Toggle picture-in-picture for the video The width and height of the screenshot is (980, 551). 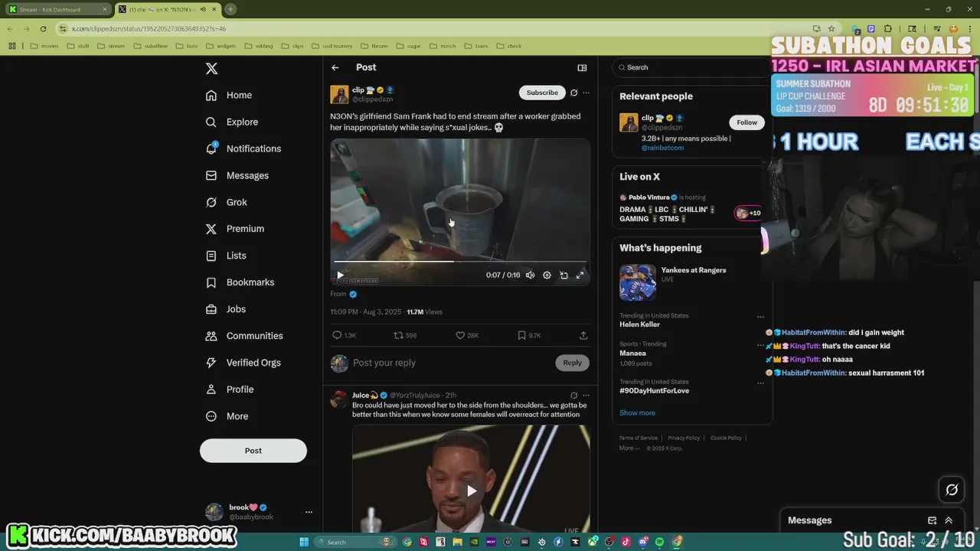pyautogui.click(x=563, y=275)
